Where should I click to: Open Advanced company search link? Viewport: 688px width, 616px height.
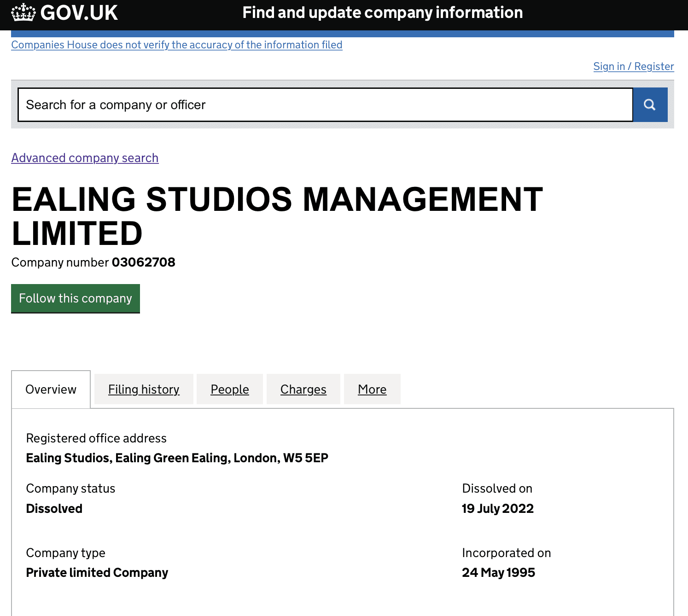click(x=85, y=158)
